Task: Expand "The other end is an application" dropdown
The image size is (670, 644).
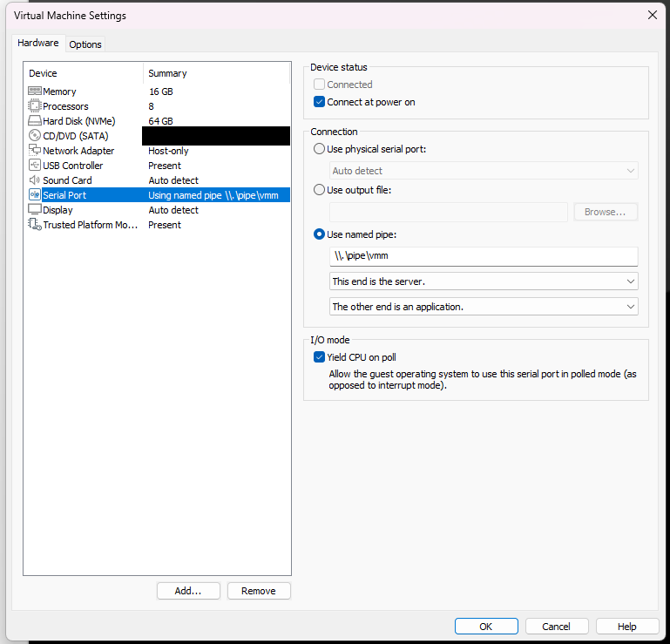Action: (484, 307)
